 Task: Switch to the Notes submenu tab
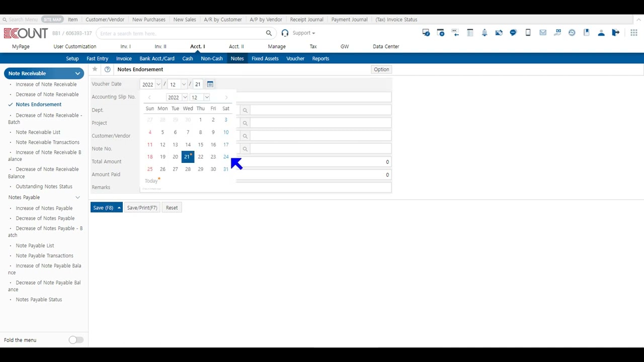coord(237,58)
